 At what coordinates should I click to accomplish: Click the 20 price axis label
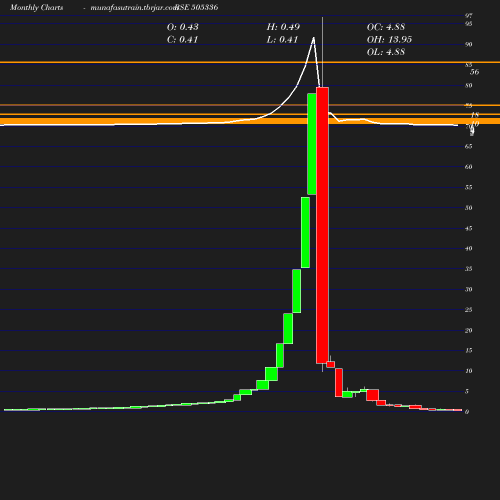point(469,330)
